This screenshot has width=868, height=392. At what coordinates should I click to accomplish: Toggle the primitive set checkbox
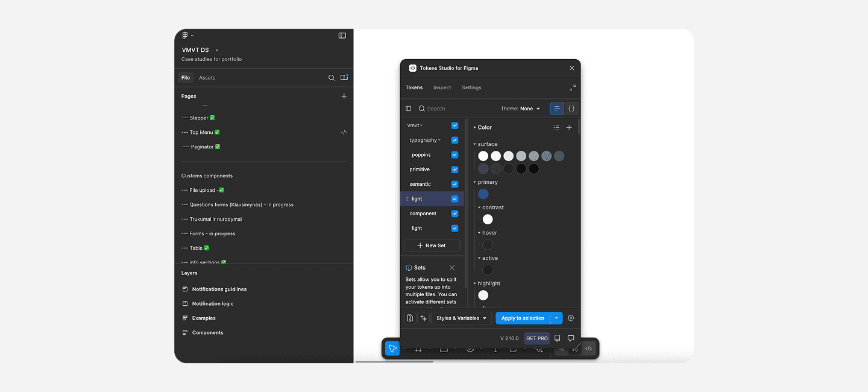coord(454,169)
